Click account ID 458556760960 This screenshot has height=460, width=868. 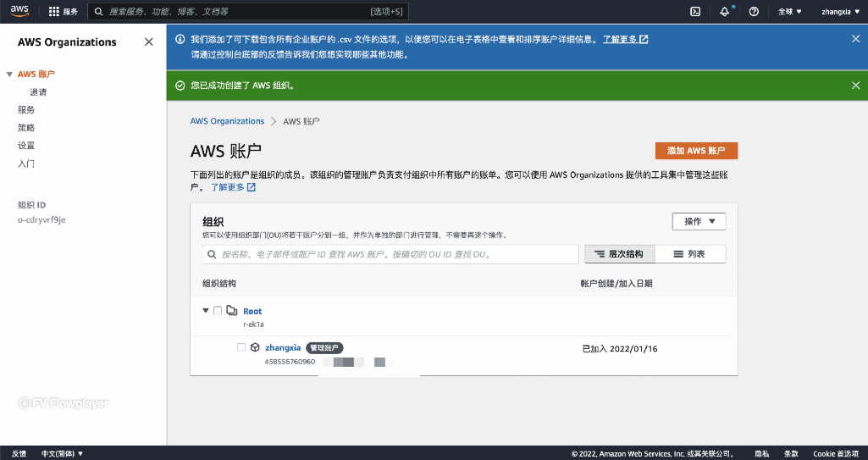[x=290, y=362]
